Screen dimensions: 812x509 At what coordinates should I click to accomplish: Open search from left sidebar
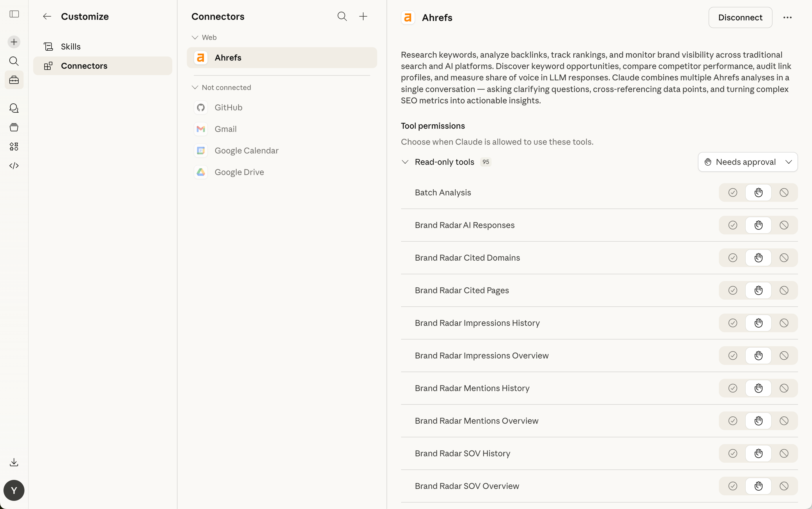(14, 61)
